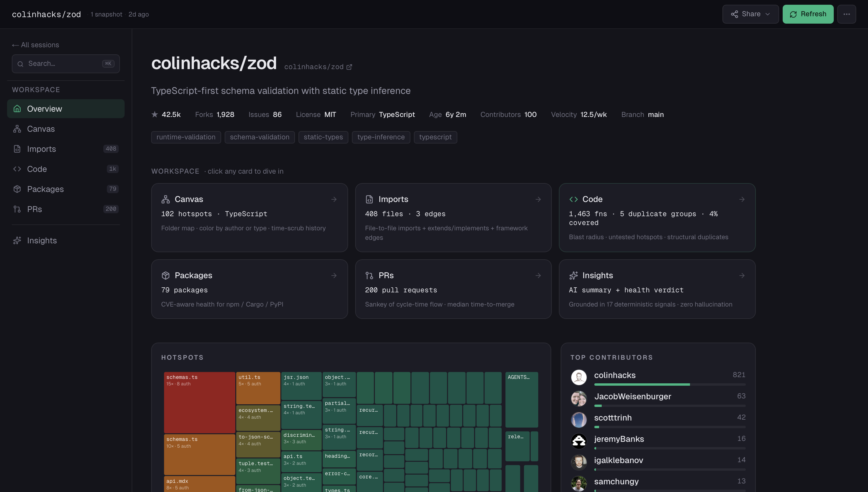Click the arrow on the PRs card
The width and height of the screenshot is (868, 492).
tap(538, 276)
